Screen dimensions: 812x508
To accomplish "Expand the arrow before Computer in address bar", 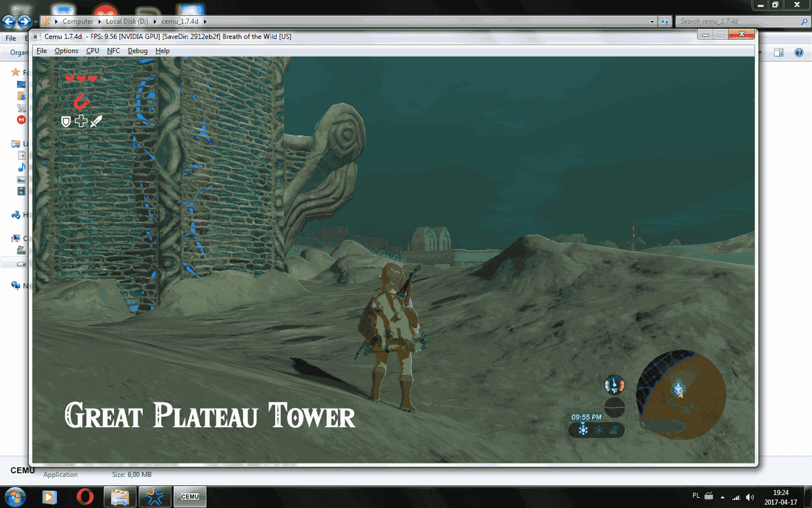I will (x=56, y=21).
